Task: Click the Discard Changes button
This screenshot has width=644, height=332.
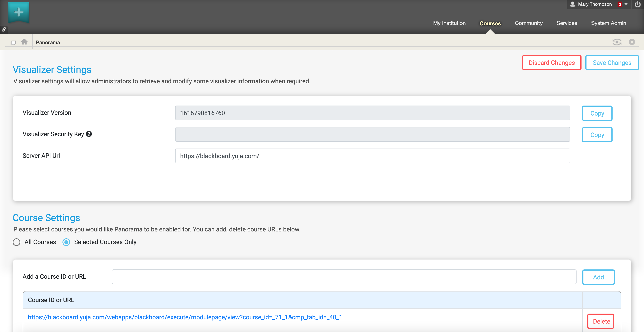Action: coord(551,63)
